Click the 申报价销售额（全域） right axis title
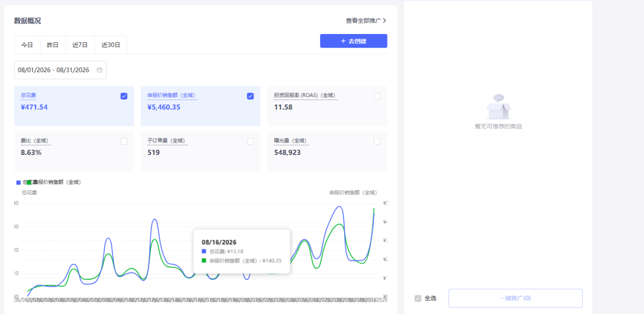The width and height of the screenshot is (644, 314). [353, 192]
